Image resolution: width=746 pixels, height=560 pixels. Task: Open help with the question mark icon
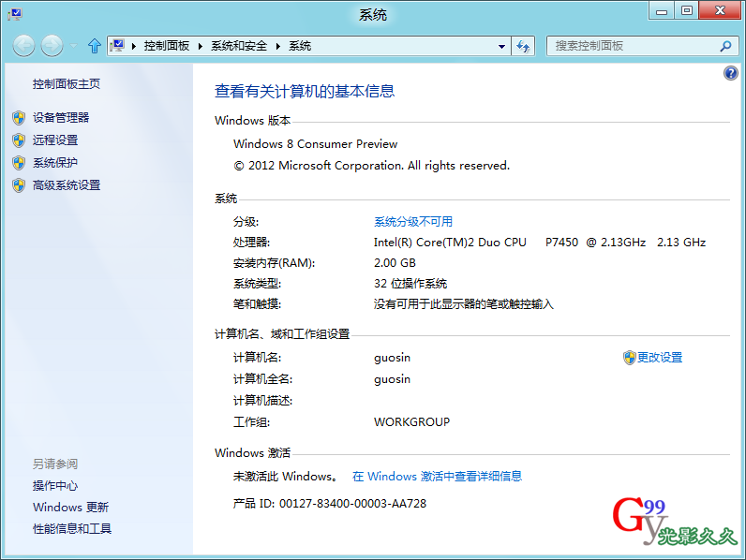731,73
